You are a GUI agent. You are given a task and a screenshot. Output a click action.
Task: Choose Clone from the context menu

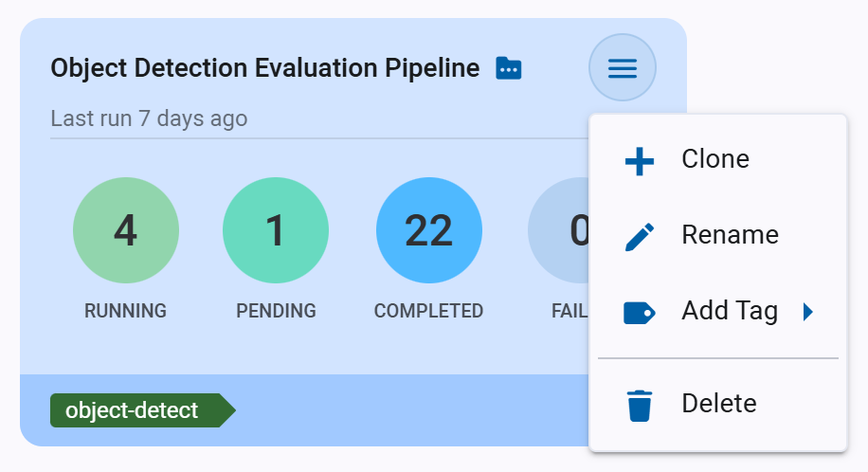click(x=718, y=159)
